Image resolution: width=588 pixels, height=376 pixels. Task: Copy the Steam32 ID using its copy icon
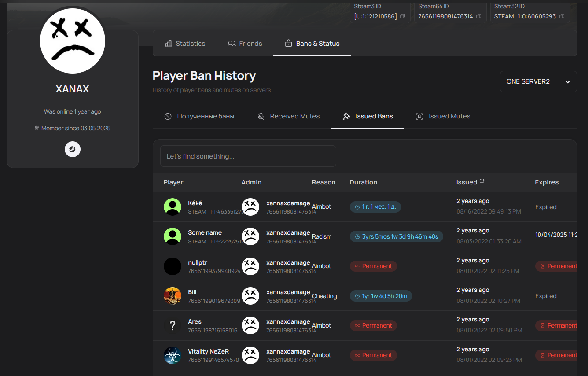click(x=562, y=16)
